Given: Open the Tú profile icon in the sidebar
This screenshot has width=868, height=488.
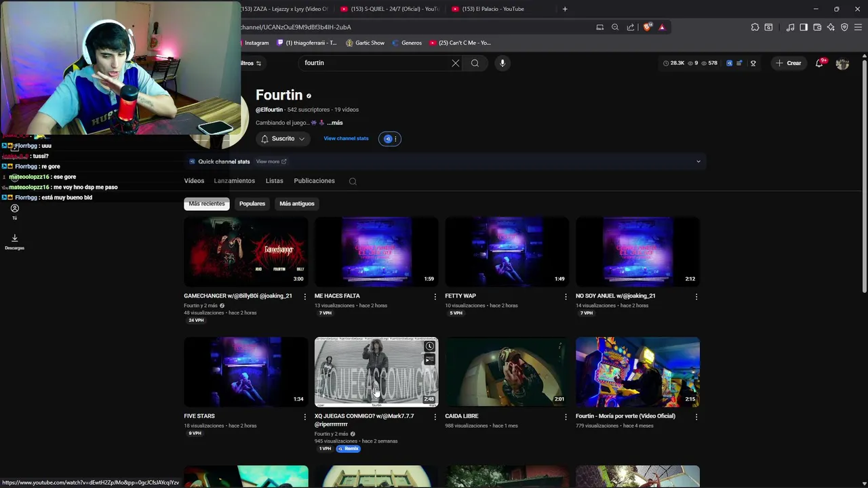Looking at the screenshot, I should pyautogui.click(x=14, y=212).
